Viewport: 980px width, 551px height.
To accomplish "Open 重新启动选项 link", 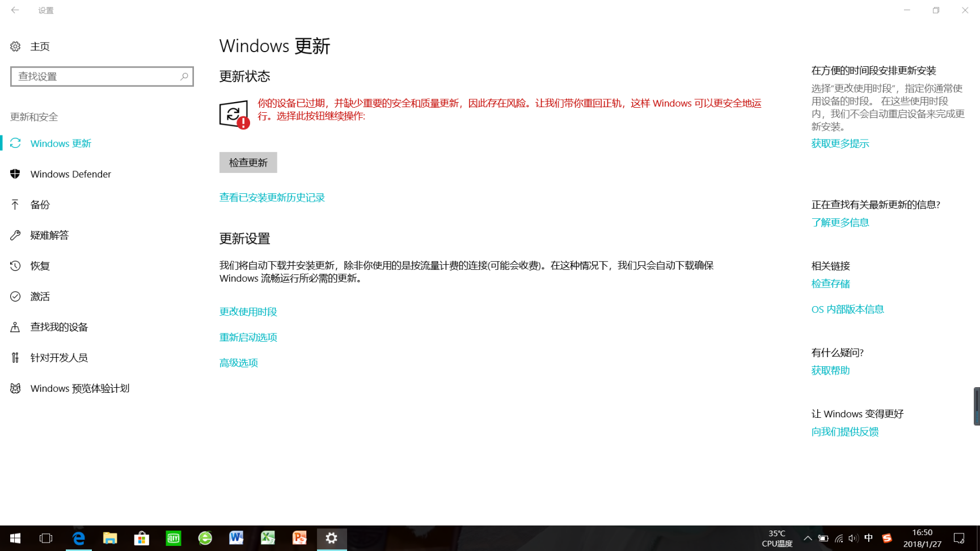I will [248, 337].
